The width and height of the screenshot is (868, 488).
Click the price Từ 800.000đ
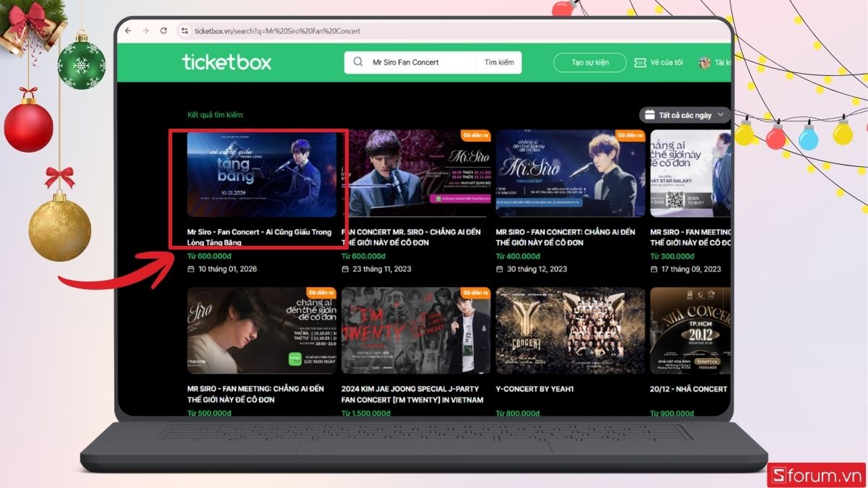click(x=518, y=414)
